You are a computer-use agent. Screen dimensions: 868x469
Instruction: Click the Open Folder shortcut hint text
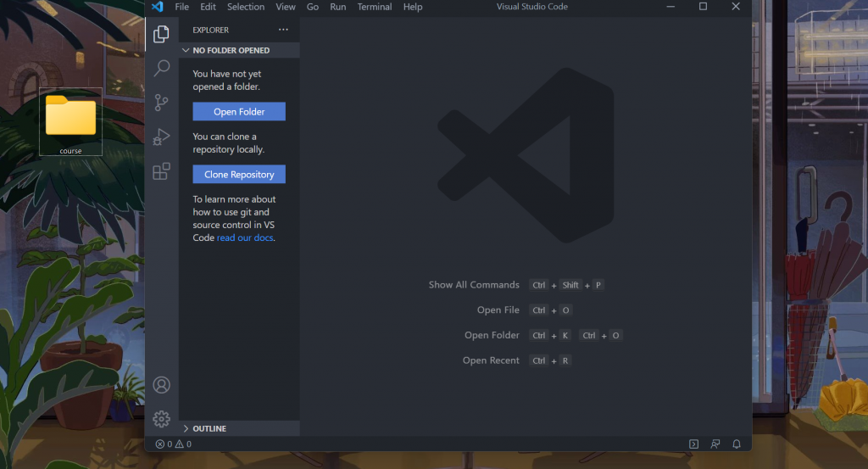492,335
